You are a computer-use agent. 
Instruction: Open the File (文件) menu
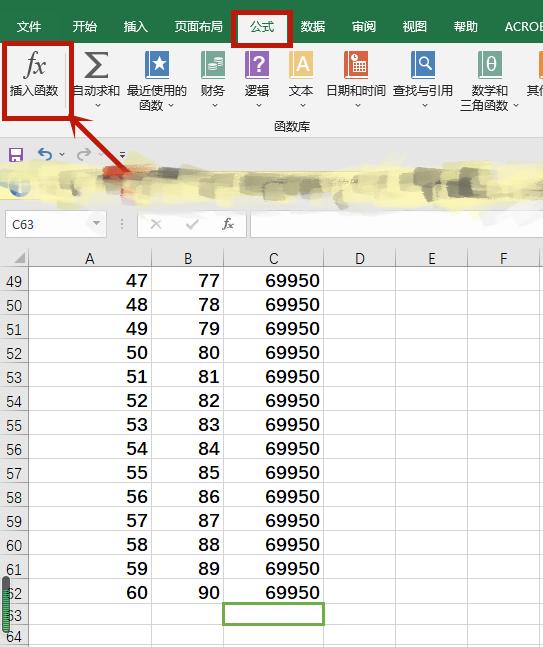coord(29,27)
